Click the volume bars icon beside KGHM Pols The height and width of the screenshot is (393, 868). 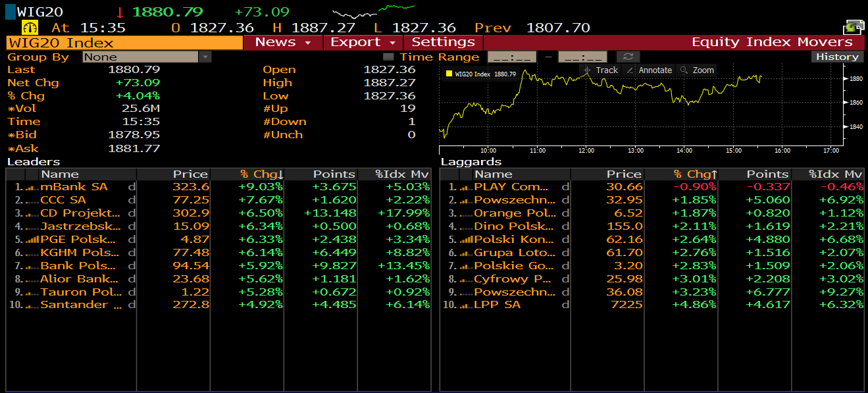(33, 253)
